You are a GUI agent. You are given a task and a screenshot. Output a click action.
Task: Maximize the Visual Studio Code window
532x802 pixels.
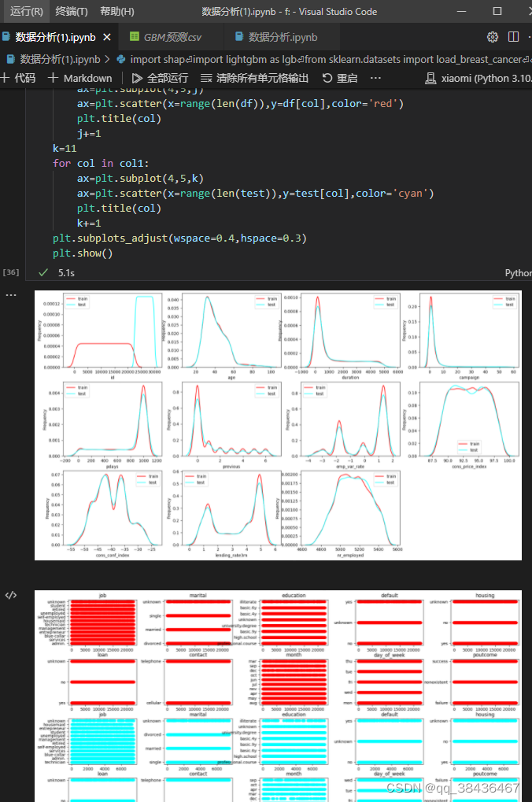(497, 11)
